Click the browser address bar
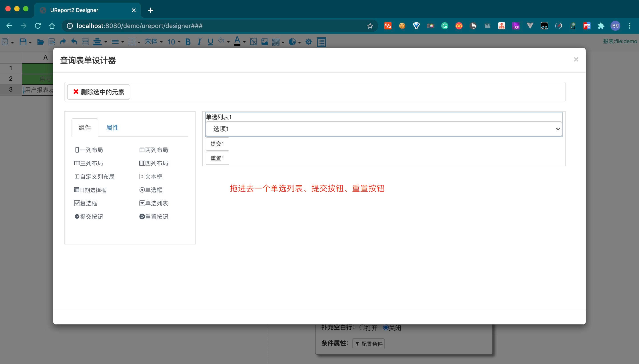Screen dimensions: 639x364 click(x=220, y=26)
